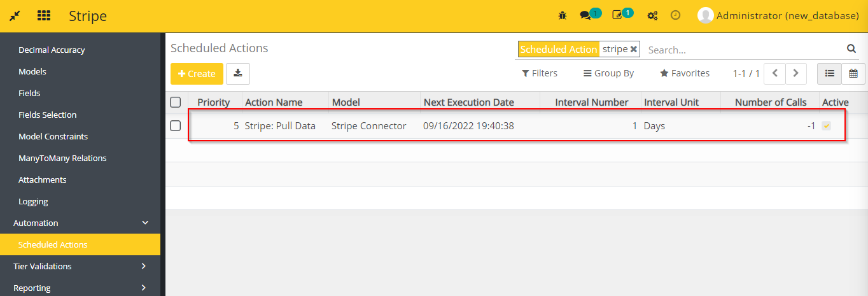This screenshot has width=868, height=296.
Task: Open the Group By dropdown
Action: [608, 73]
